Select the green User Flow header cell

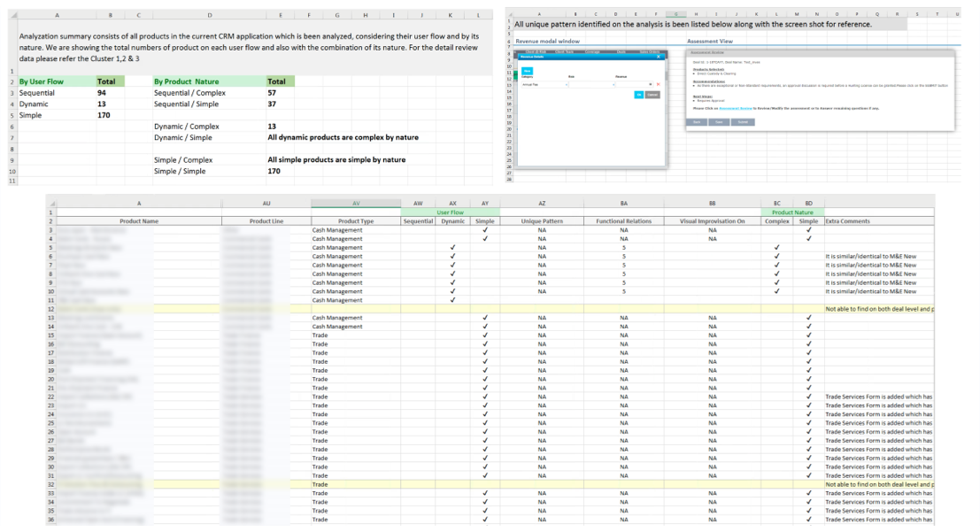(451, 212)
